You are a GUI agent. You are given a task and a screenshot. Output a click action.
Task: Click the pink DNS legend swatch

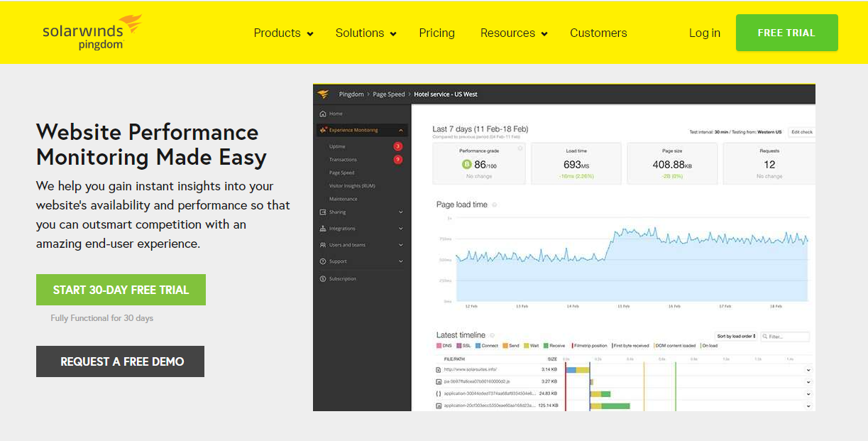(x=439, y=346)
